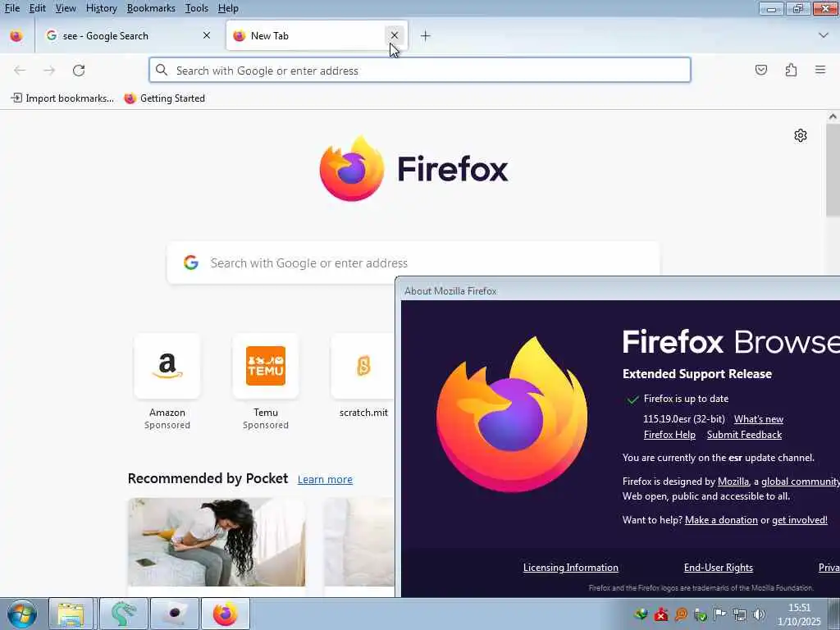Click the About Mozilla Firefox title bar
The width and height of the screenshot is (840, 630).
[x=620, y=291]
